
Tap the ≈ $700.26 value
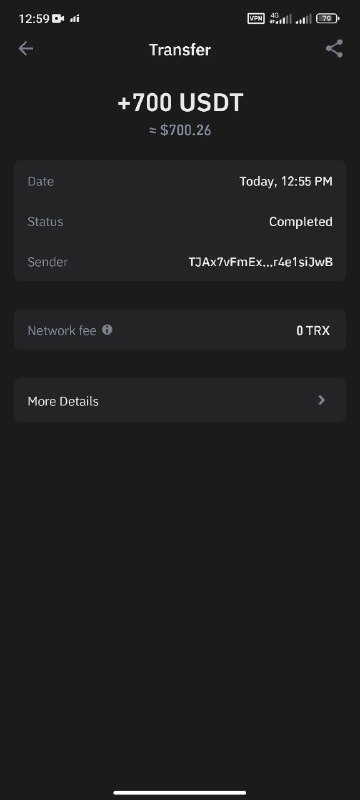[180, 131]
